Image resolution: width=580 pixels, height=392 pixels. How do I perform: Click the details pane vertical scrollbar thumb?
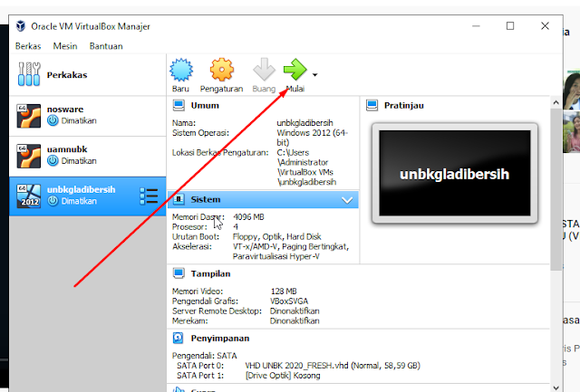point(556,189)
